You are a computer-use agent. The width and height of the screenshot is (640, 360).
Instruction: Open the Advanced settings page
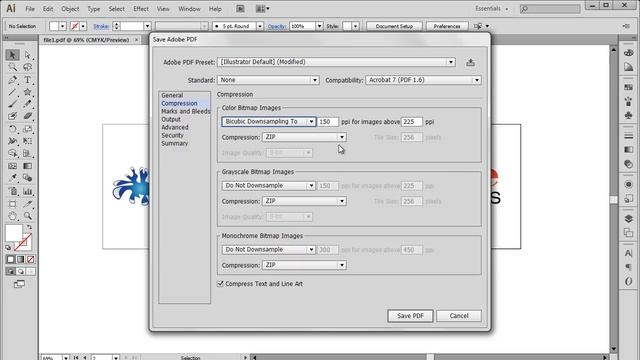pyautogui.click(x=175, y=127)
